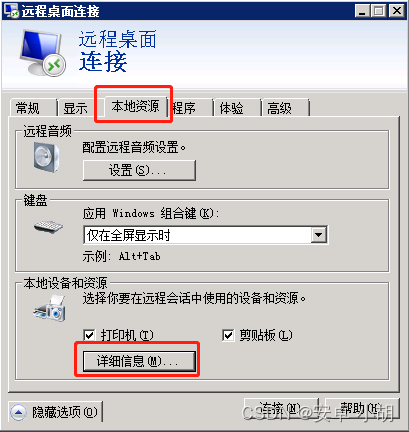Switch to the 显示 tab
Screen dimensions: 409x432
point(76,108)
